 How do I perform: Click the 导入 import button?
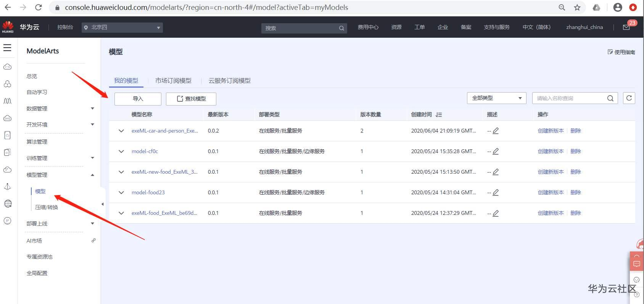click(138, 99)
